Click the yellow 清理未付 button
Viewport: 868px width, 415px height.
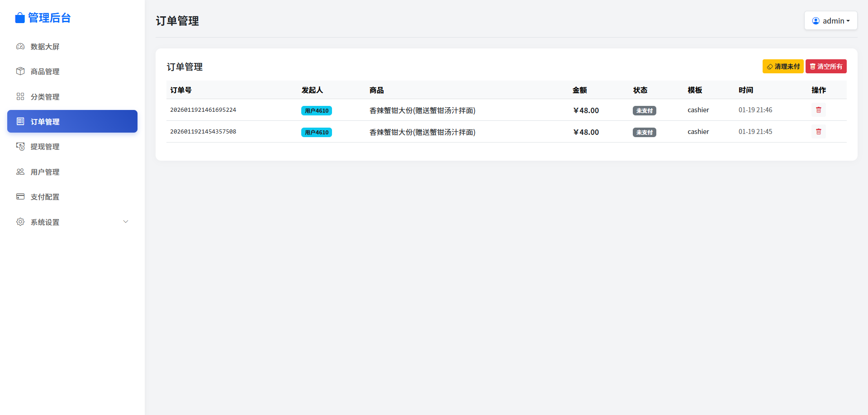(783, 67)
